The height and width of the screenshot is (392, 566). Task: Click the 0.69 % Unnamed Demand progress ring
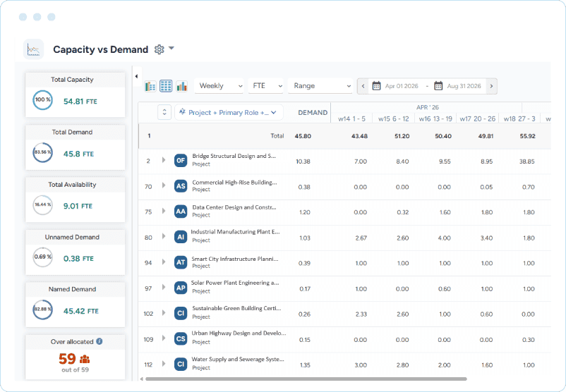point(42,257)
